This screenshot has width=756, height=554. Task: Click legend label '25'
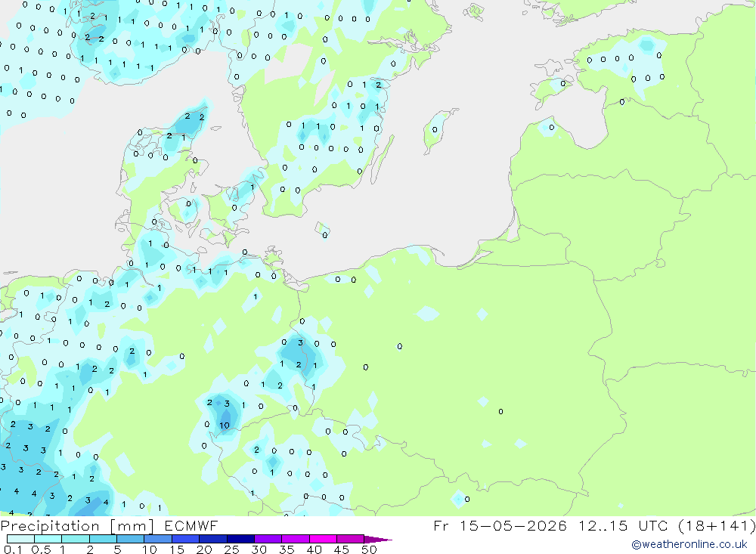[x=232, y=549]
